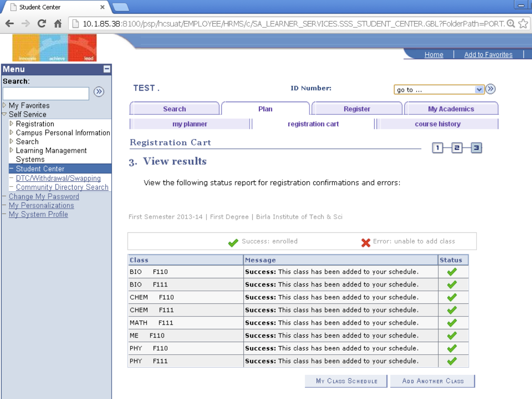This screenshot has height=399, width=532.
Task: Click step 1 in the registration progress indicator
Action: pos(437,148)
